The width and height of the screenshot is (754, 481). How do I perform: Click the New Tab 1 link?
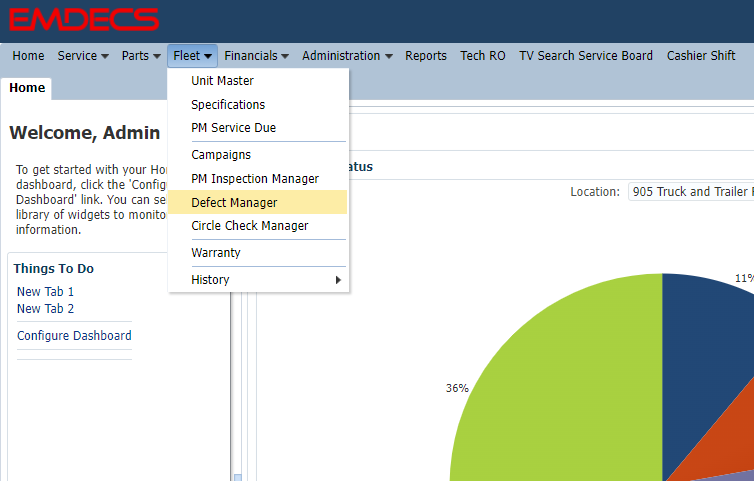tap(45, 292)
